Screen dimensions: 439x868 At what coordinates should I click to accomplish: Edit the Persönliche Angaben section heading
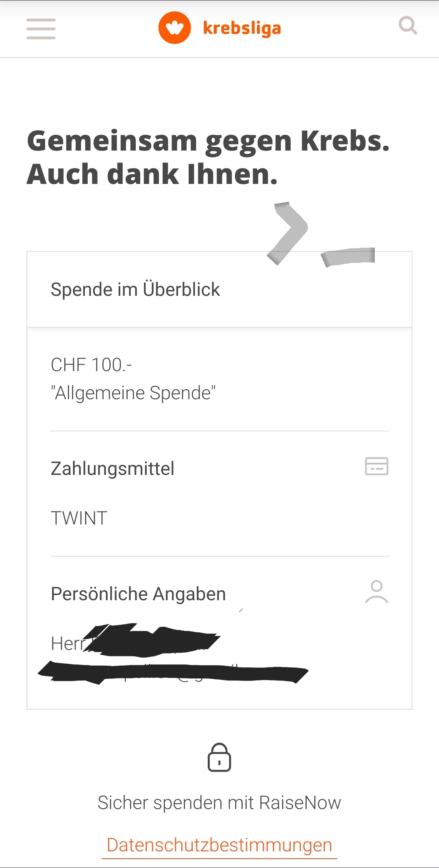138,594
